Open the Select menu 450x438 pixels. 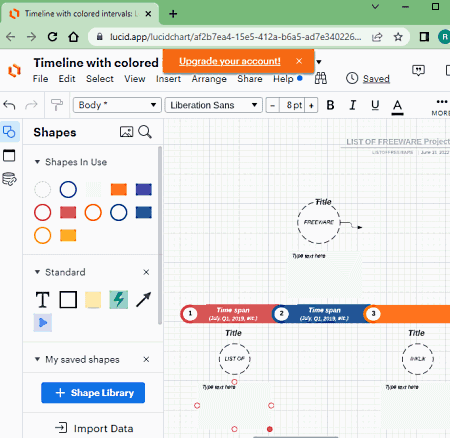[100, 79]
